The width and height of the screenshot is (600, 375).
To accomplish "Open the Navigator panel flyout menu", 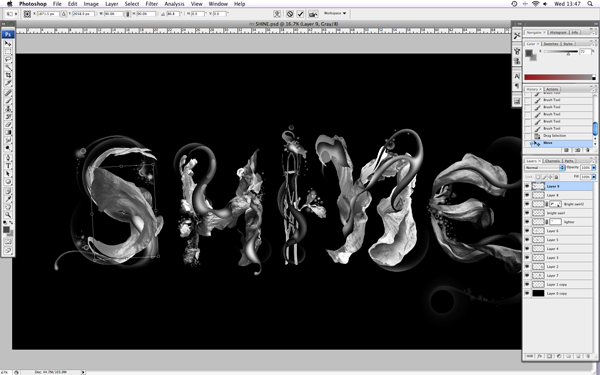I will coord(593,32).
